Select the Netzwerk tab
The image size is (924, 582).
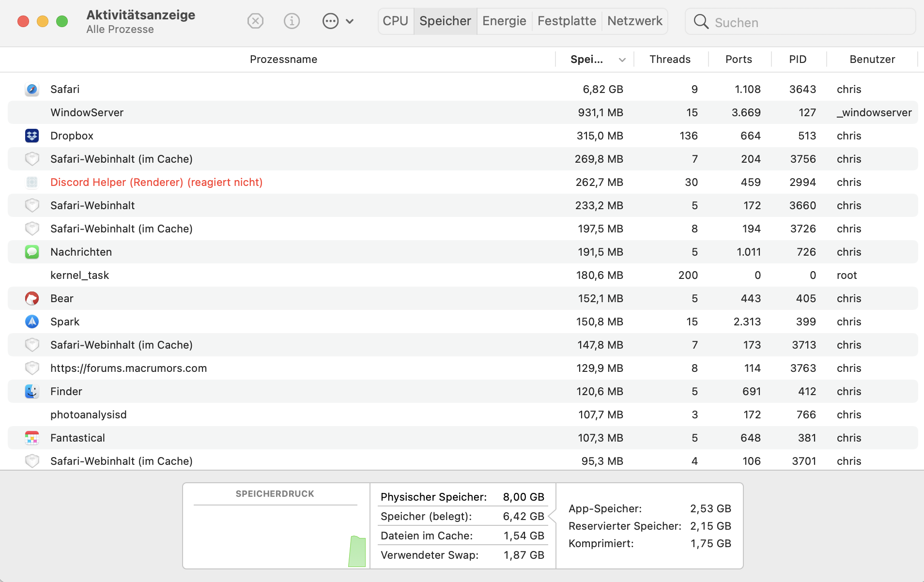coord(634,21)
